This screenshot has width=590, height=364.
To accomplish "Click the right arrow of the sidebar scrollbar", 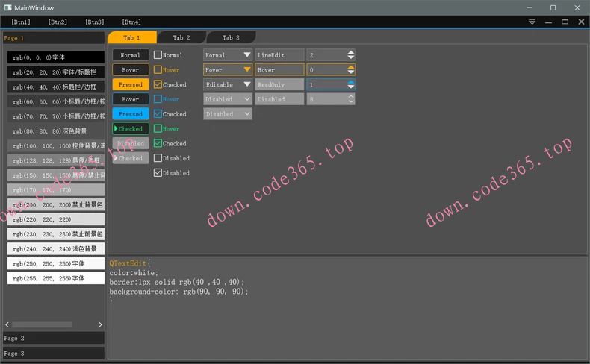I will (x=100, y=324).
